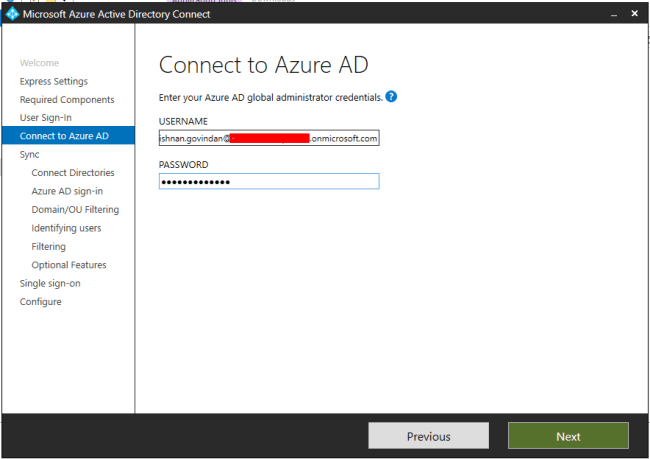
Task: Select the Azure AD sign-in step
Action: 67,191
